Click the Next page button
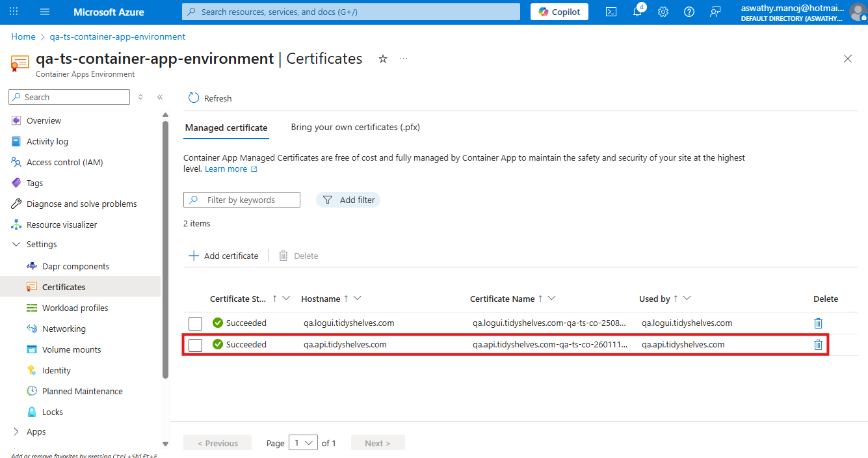Viewport: 868px width, 458px height. click(378, 443)
